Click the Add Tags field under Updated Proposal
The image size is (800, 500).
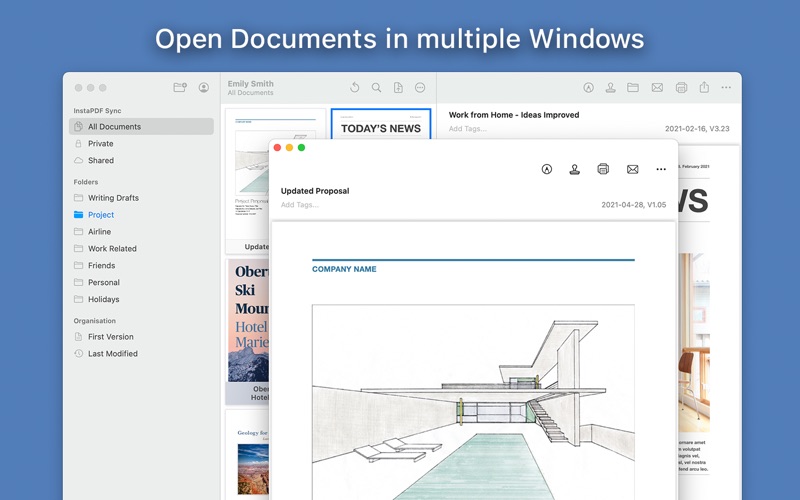click(x=300, y=205)
